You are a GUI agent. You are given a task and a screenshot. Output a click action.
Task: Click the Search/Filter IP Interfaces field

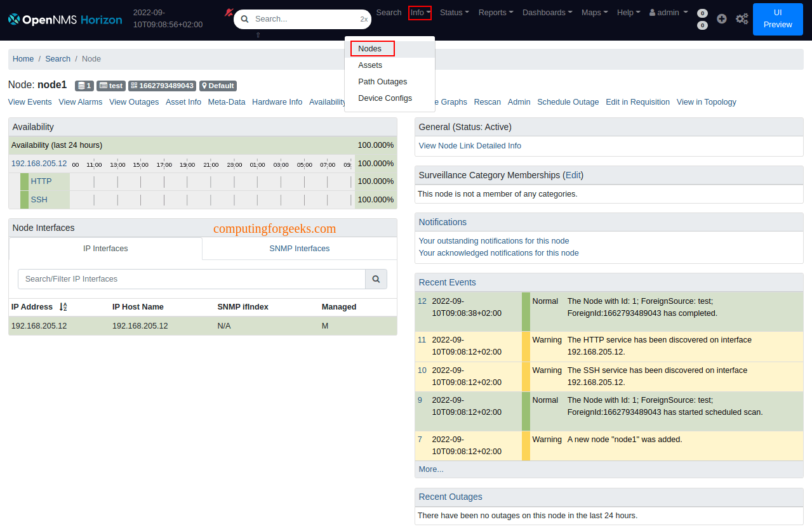(191, 279)
